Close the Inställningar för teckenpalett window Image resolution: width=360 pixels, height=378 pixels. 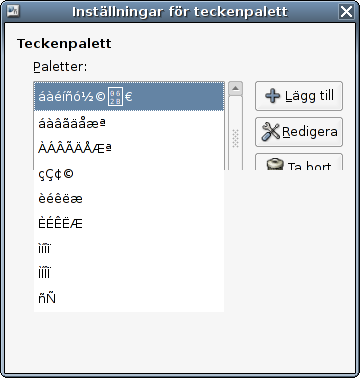click(x=346, y=12)
